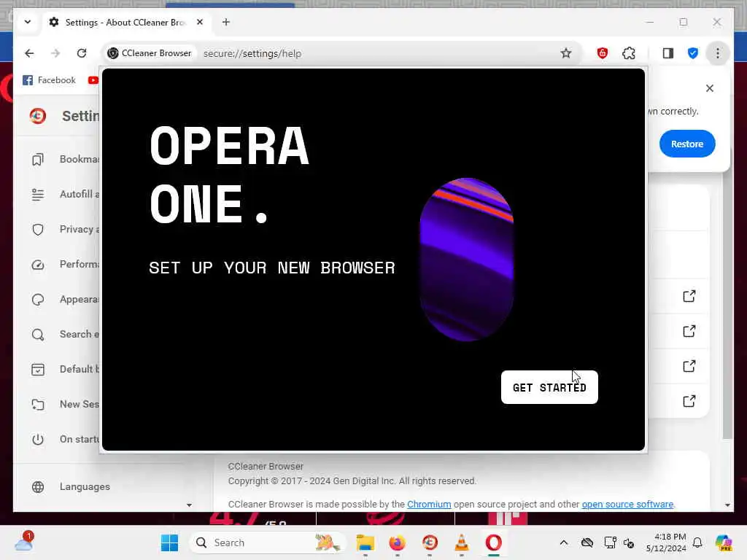Open the Extensions puzzle icon
The width and height of the screenshot is (747, 560).
629,53
